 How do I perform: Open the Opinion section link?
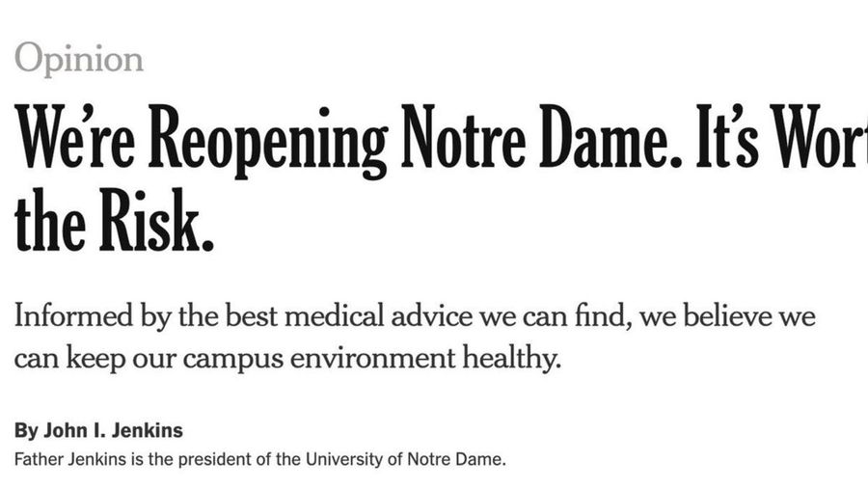click(79, 60)
